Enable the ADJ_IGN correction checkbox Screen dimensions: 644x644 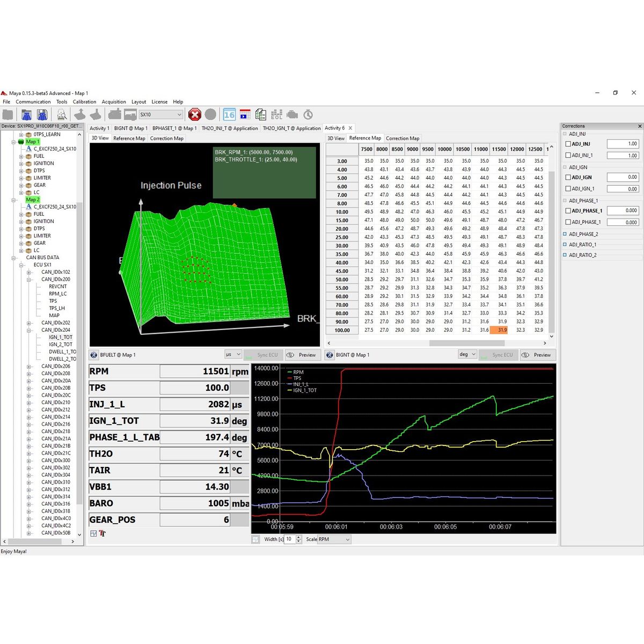tap(568, 177)
